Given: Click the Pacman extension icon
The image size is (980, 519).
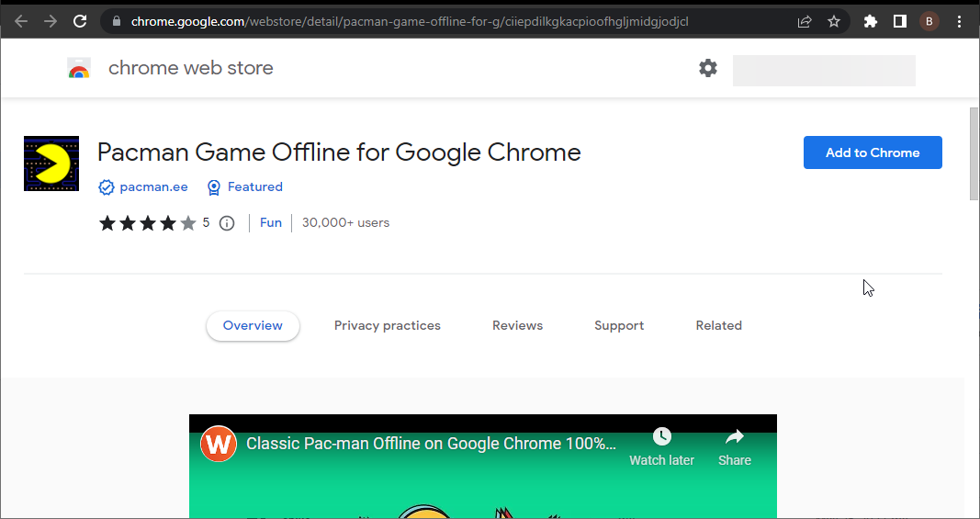Looking at the screenshot, I should point(51,164).
